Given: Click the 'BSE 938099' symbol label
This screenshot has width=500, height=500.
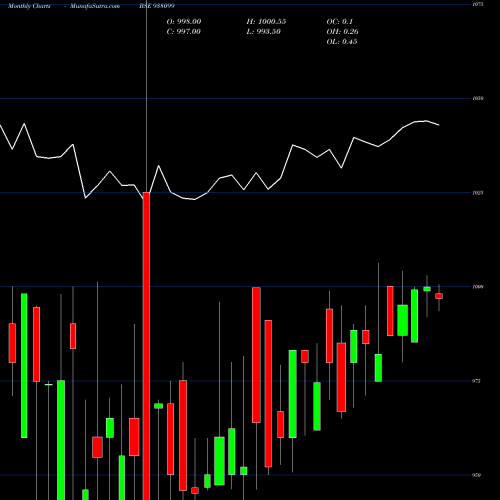Looking at the screenshot, I should 157,6.
